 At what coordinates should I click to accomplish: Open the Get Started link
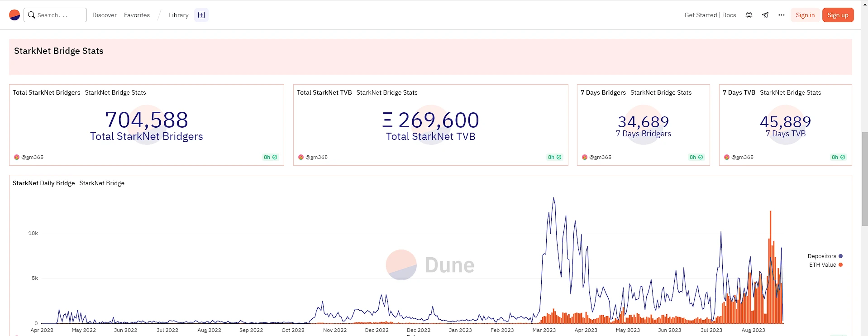701,15
